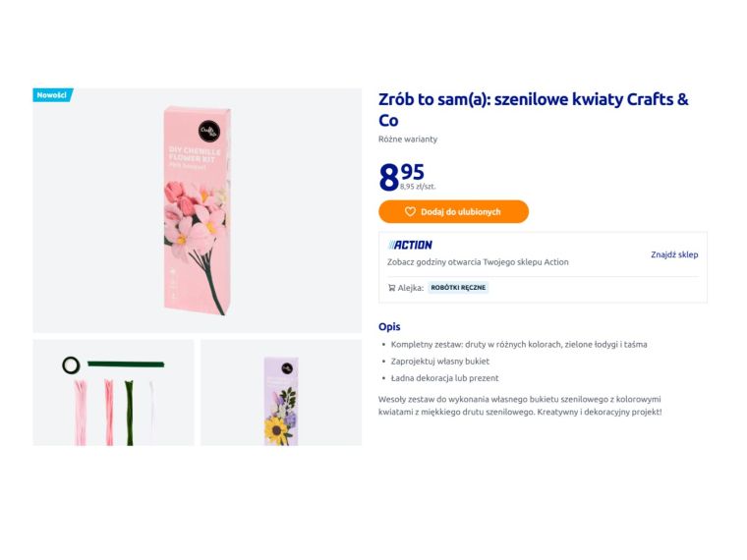Image resolution: width=747 pixels, height=560 pixels.
Task: Click the Zaprojektuj własny bukiet bullet
Action: point(439,362)
